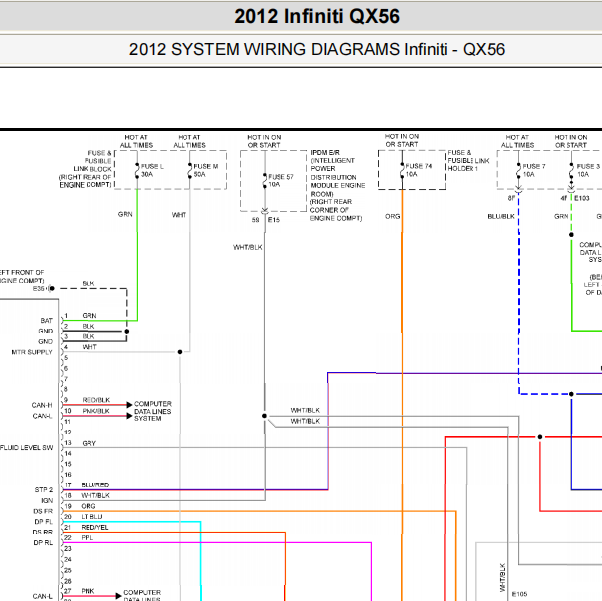Select the 'E103' connector label

[582, 198]
